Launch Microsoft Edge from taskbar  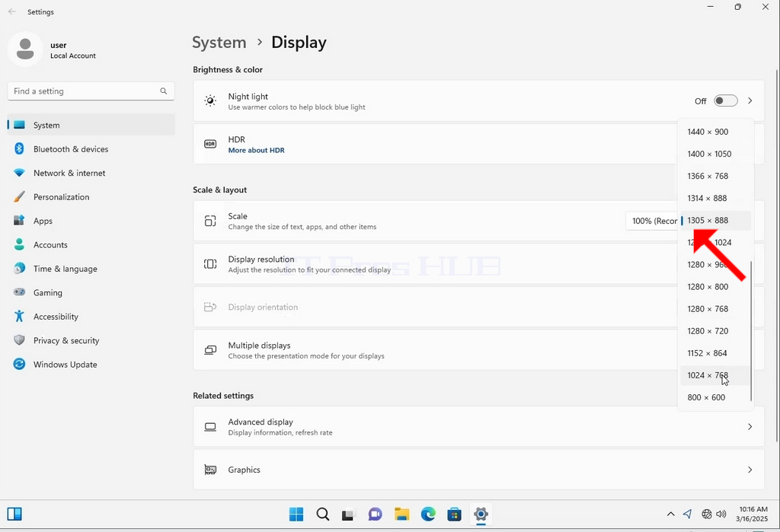(428, 514)
